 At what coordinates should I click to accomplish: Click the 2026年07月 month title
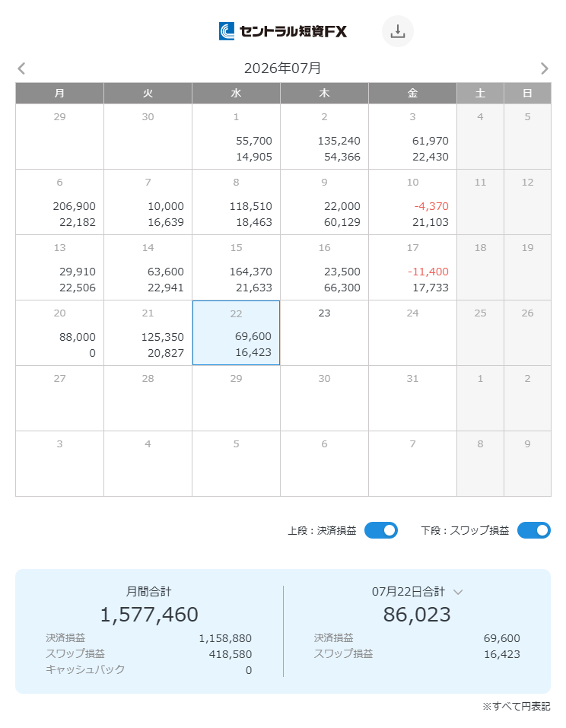click(283, 68)
